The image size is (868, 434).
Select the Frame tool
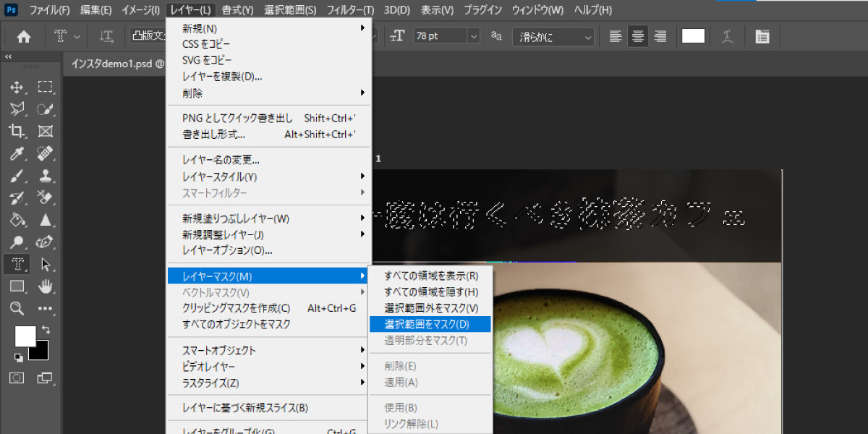45,132
